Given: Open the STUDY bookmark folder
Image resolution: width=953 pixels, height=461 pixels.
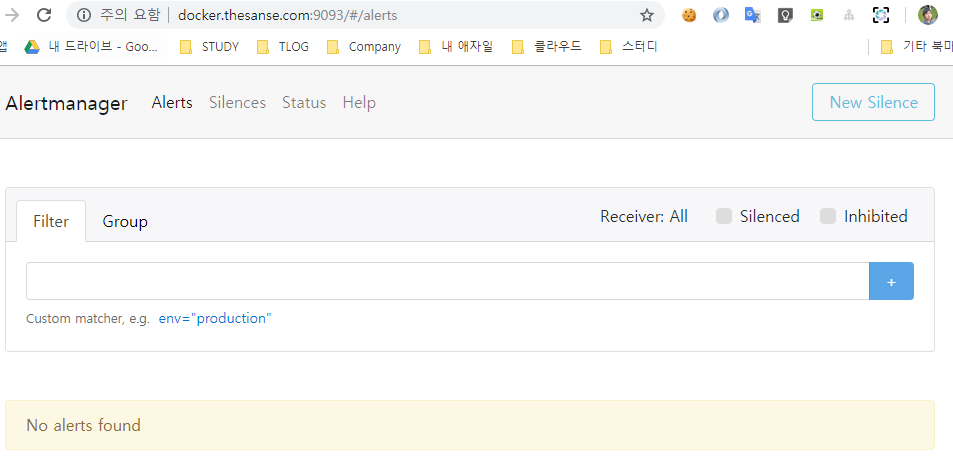Looking at the screenshot, I should (209, 46).
